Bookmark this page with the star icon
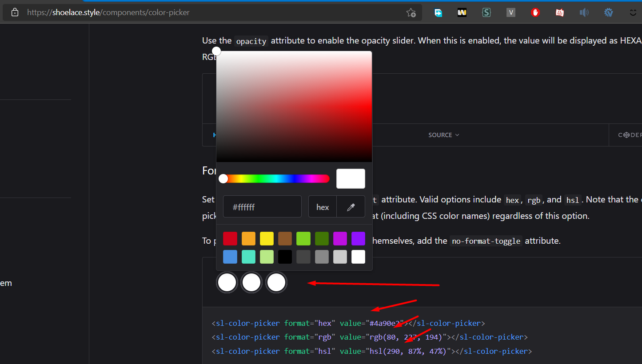The width and height of the screenshot is (642, 364). (411, 12)
